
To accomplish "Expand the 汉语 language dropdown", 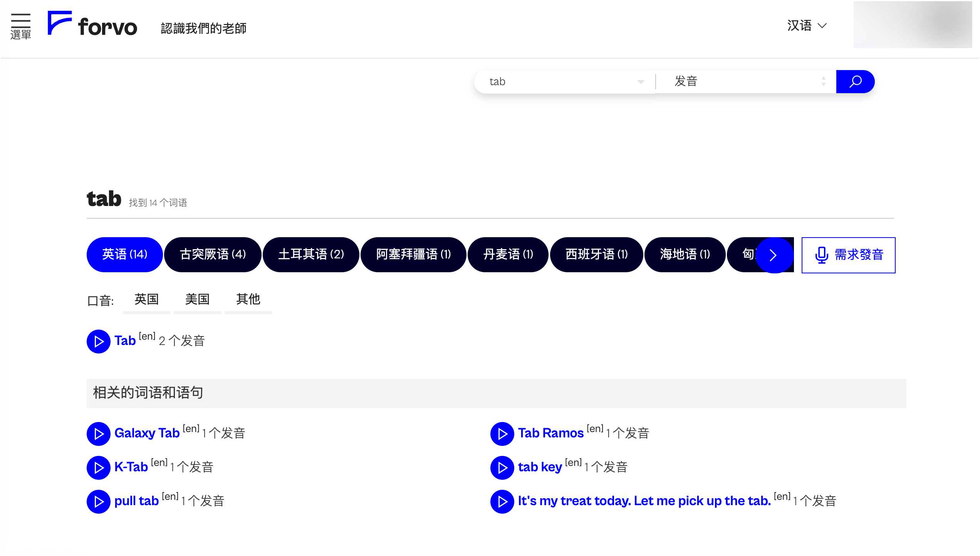I will [x=807, y=26].
